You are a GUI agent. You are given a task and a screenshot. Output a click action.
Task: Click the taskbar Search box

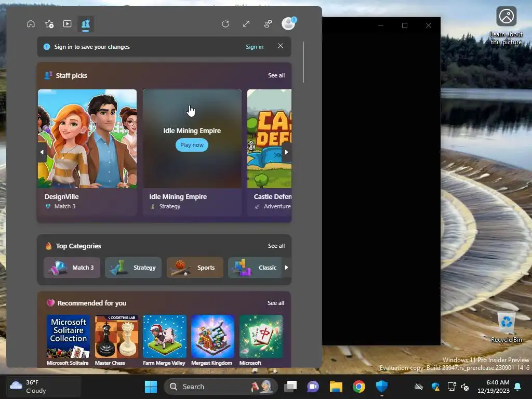coord(220,387)
